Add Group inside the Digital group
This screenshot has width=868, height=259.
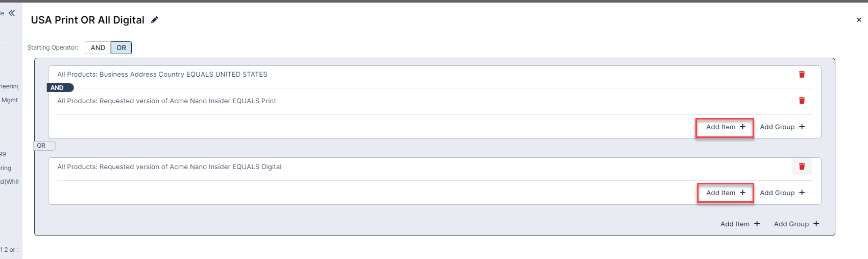point(782,193)
